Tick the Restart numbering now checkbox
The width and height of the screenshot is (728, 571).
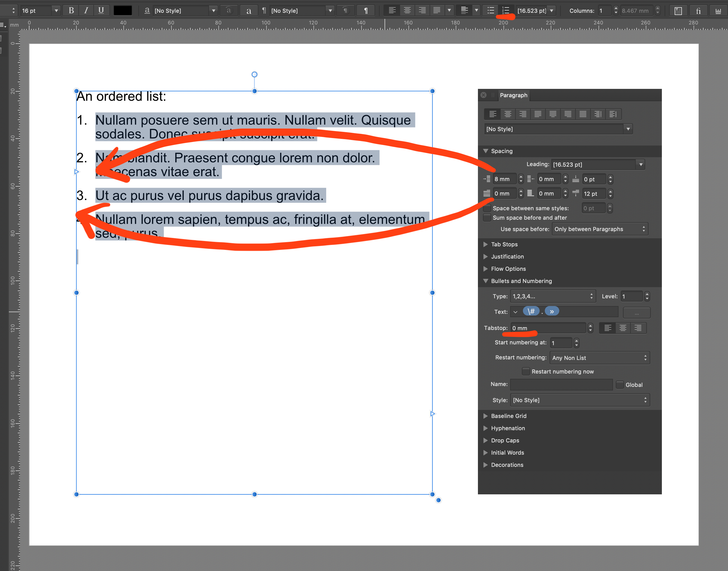click(x=526, y=371)
